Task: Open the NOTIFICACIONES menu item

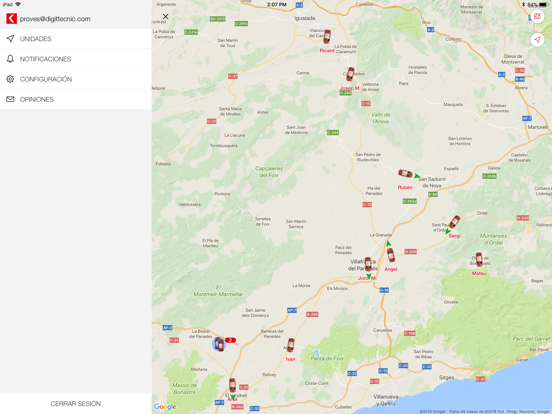Action: [76, 59]
